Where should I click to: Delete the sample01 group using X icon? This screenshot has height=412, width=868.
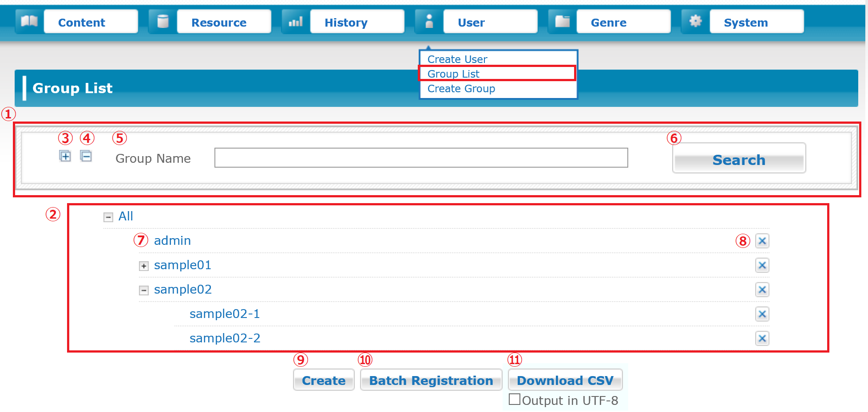coord(762,265)
